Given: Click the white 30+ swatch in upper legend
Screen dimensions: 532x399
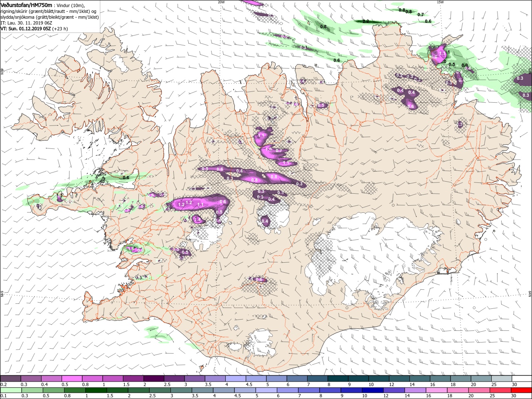Looking at the screenshot, I should (x=522, y=379).
